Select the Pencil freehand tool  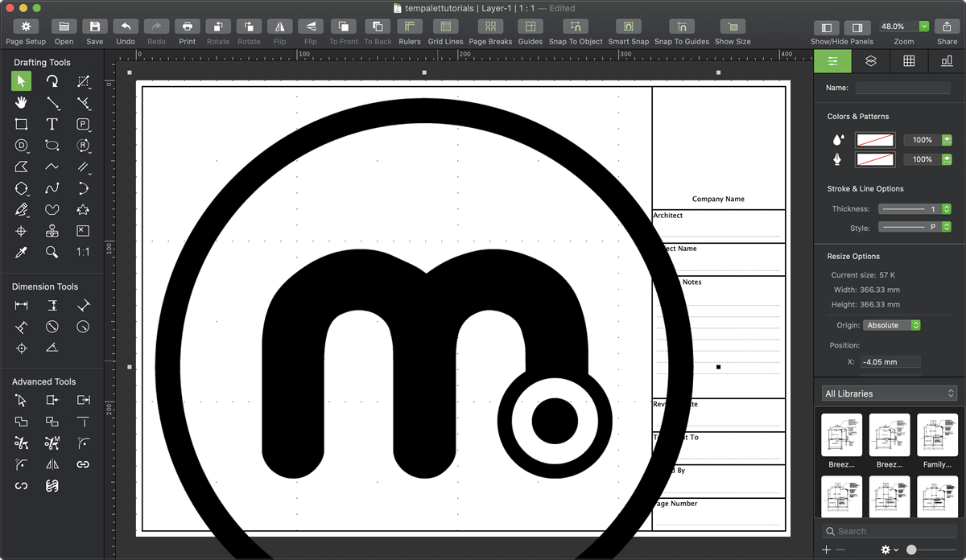[x=22, y=210]
